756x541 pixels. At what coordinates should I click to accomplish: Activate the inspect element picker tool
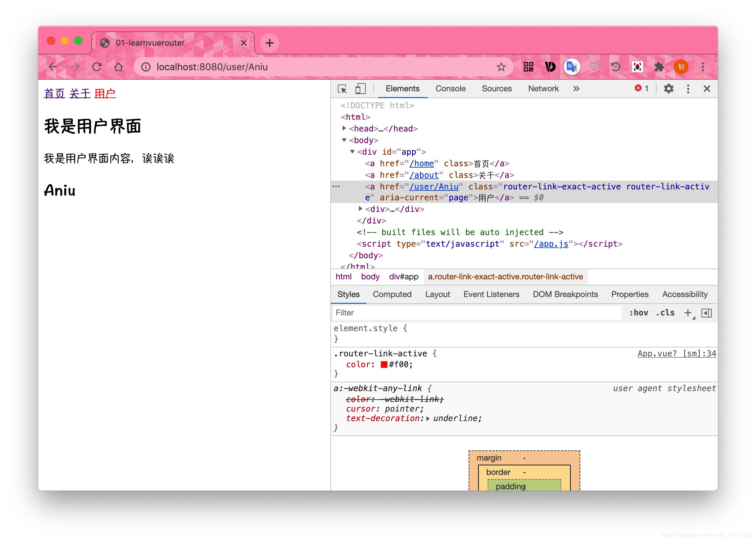click(x=342, y=89)
